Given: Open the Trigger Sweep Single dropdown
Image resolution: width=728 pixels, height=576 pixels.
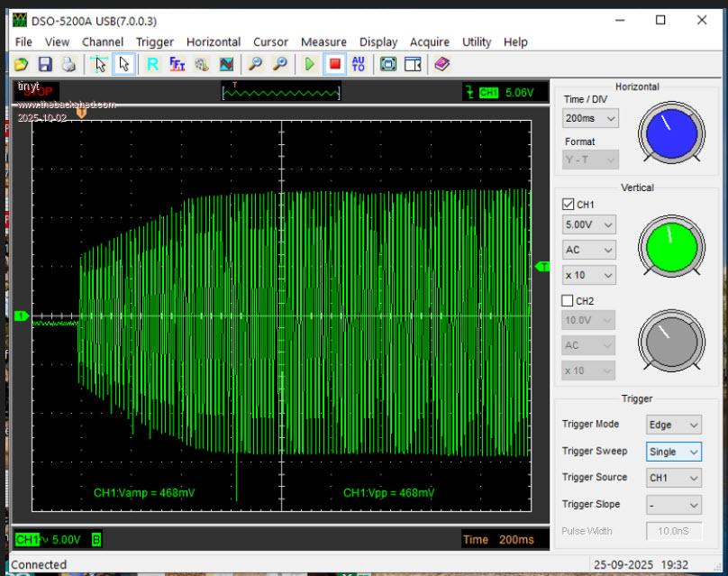Looking at the screenshot, I should 673,452.
